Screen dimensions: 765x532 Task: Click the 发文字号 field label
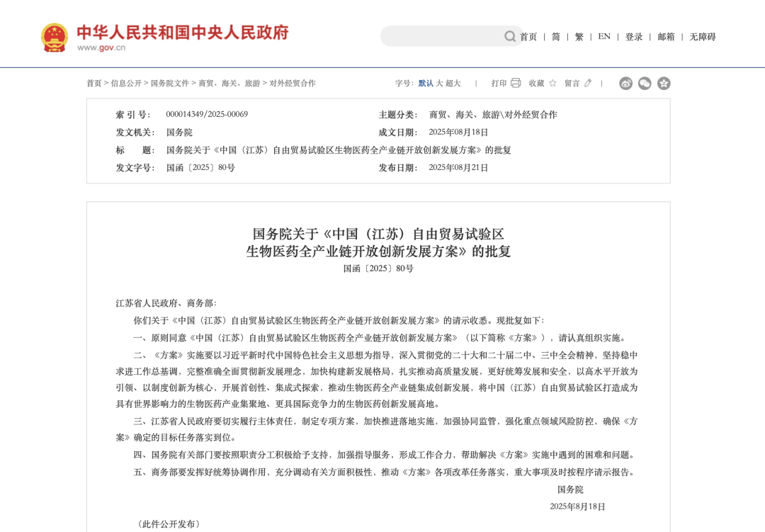[x=135, y=168]
